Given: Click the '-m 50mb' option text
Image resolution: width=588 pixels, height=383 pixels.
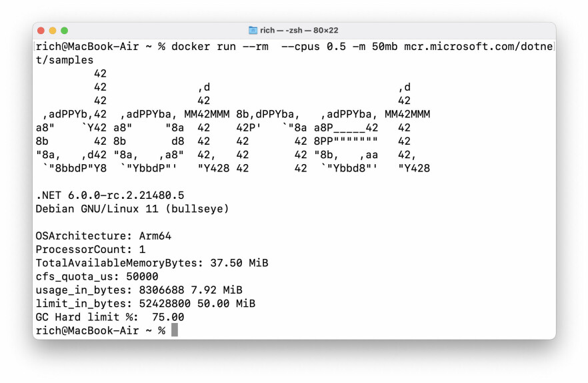Looking at the screenshot, I should pyautogui.click(x=375, y=47).
